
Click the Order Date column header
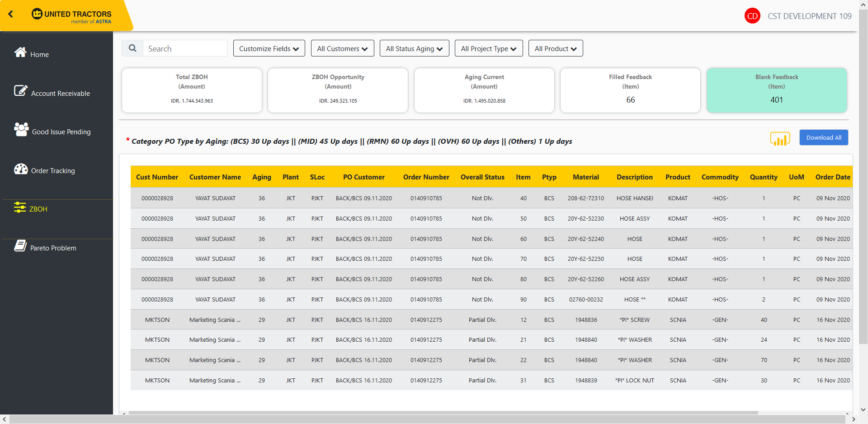coord(833,177)
